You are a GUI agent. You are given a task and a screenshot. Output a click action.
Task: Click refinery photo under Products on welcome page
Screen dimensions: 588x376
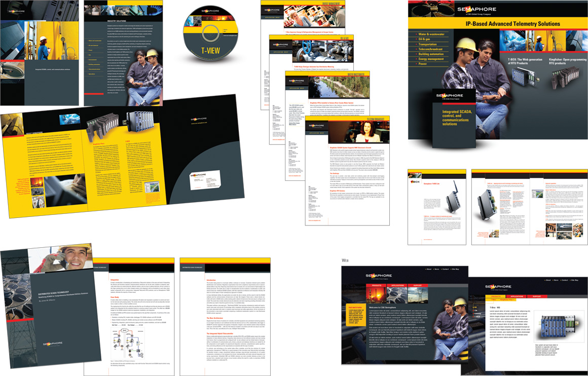(x=376, y=295)
